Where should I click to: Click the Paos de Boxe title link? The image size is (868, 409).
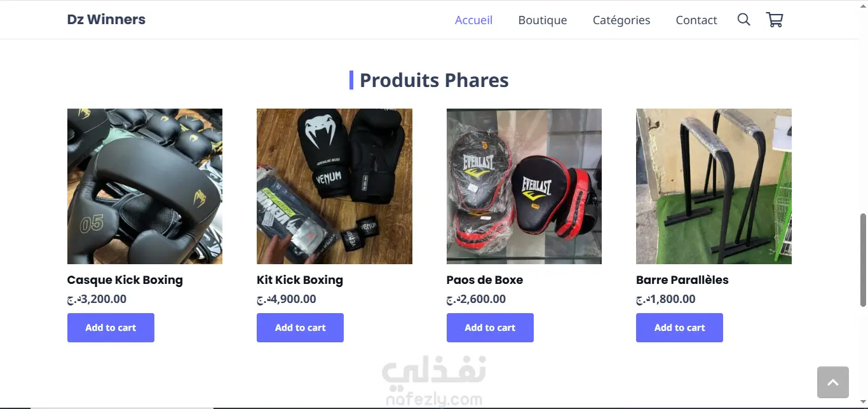(485, 280)
